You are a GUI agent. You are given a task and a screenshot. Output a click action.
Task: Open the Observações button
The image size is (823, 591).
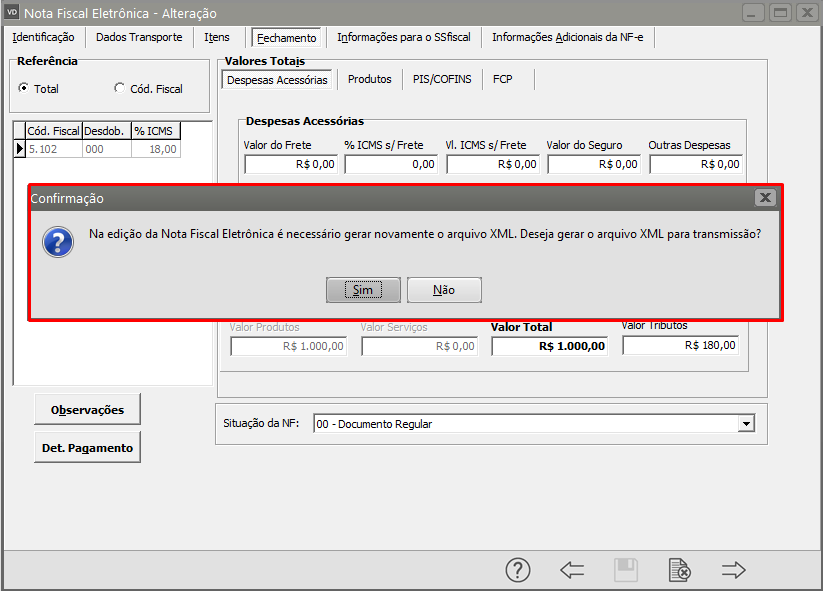tap(87, 409)
